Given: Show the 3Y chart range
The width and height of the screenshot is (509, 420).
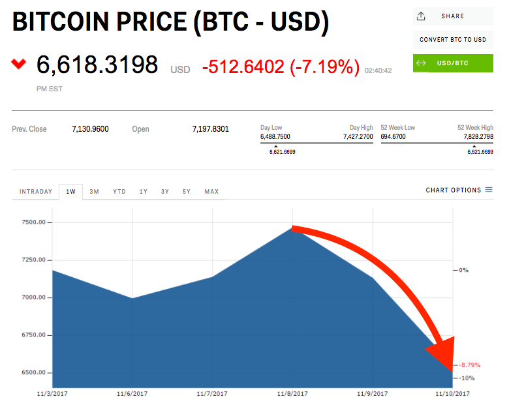Looking at the screenshot, I should click(x=165, y=191).
